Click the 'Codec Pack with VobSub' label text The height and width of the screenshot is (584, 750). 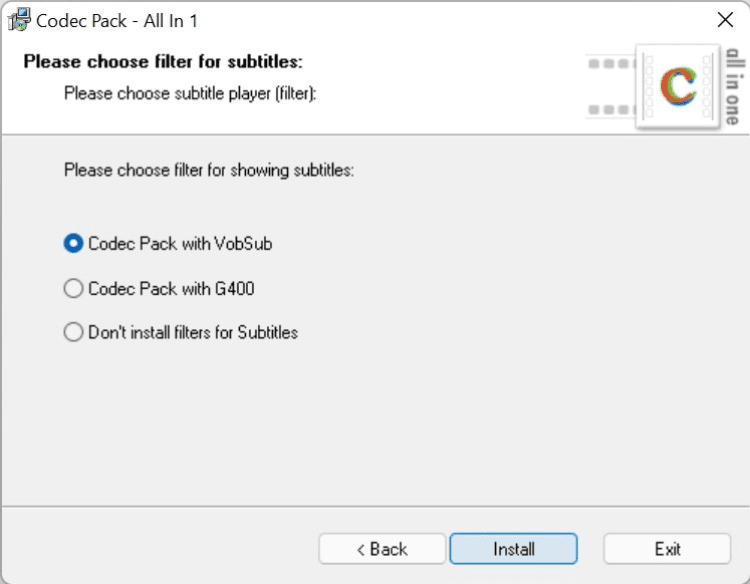click(180, 243)
